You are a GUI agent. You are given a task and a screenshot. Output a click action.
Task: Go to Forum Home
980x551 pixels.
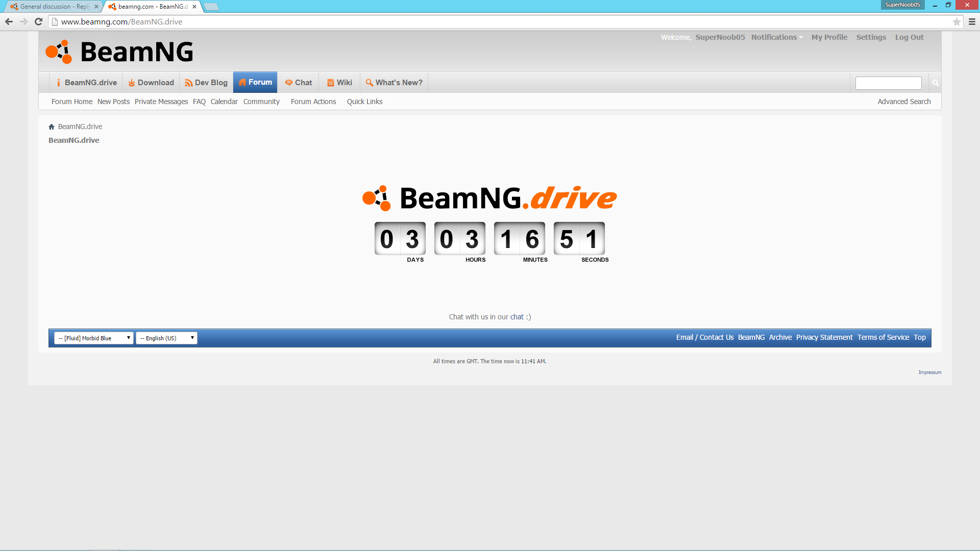(x=72, y=102)
